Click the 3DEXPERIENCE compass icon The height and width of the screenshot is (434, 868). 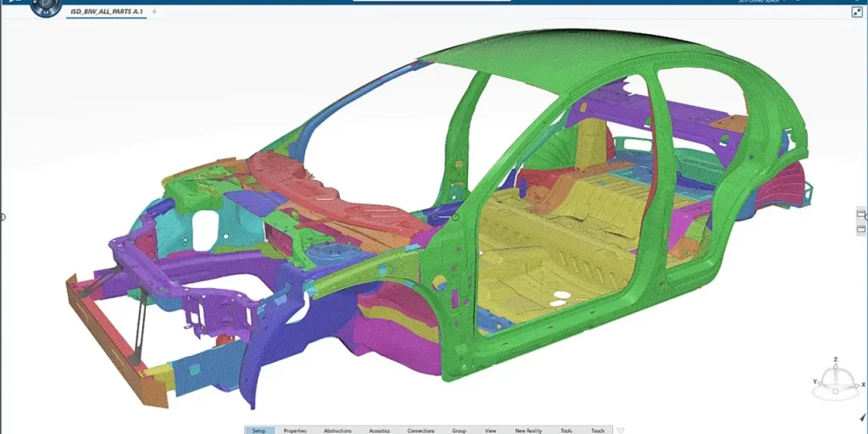tap(45, 5)
